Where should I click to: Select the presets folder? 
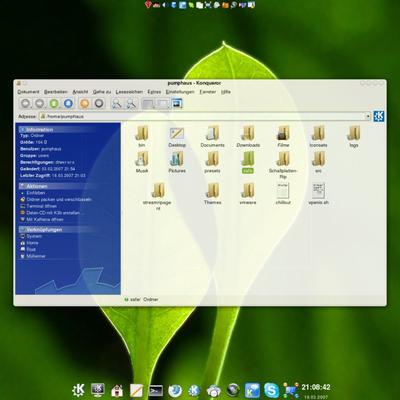tap(212, 162)
